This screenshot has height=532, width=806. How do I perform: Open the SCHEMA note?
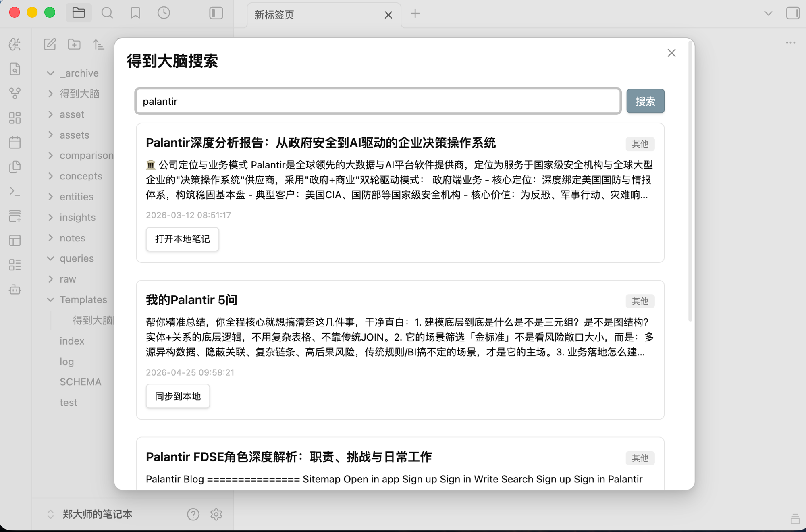(81, 382)
